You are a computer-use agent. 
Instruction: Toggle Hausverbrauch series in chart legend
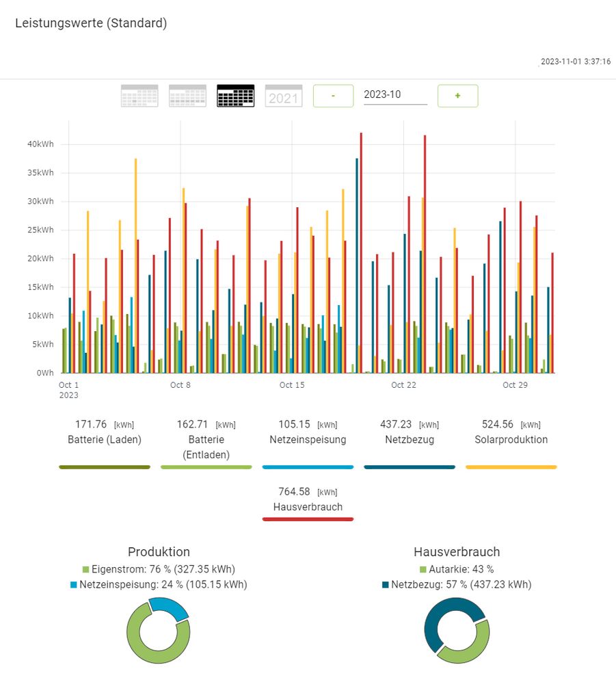point(308,507)
